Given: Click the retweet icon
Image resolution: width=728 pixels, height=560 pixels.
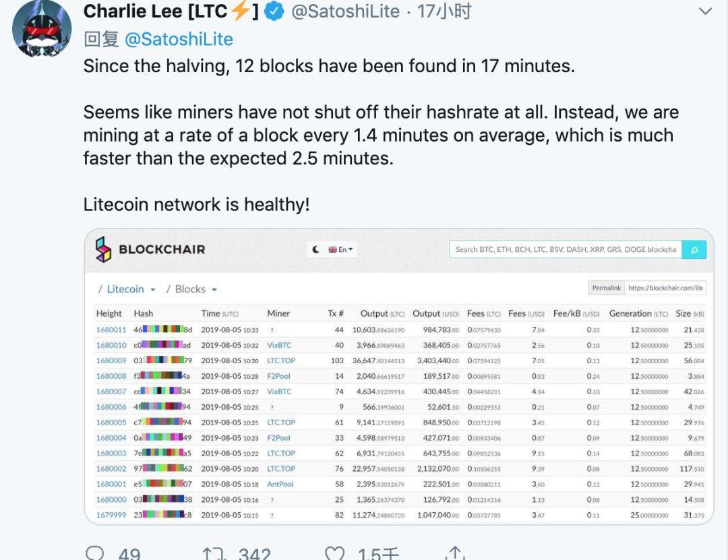Looking at the screenshot, I should click(214, 553).
